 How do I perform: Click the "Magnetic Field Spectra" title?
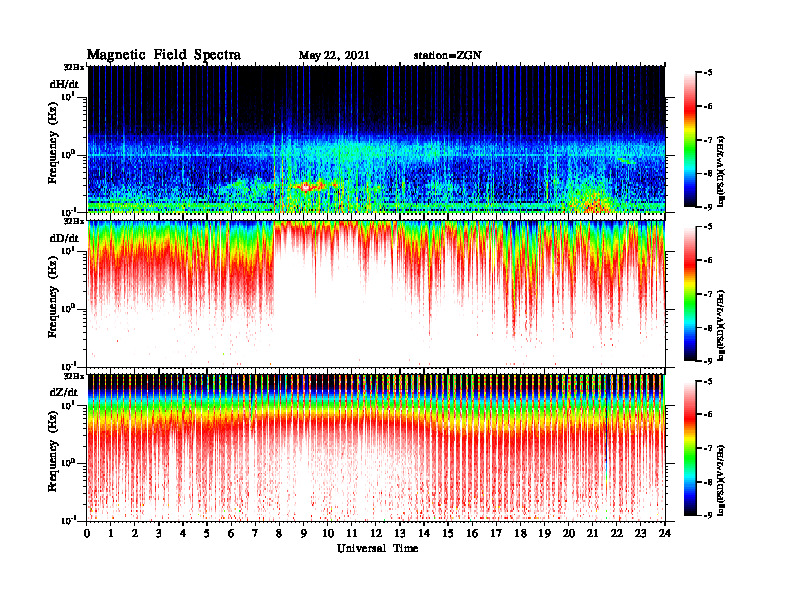click(164, 55)
